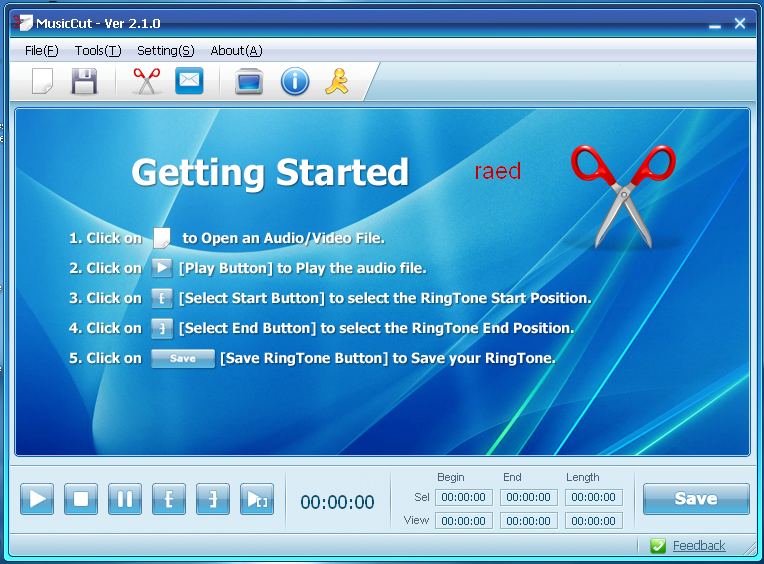Click the Sel Begin time field
The height and width of the screenshot is (564, 764).
(x=463, y=497)
